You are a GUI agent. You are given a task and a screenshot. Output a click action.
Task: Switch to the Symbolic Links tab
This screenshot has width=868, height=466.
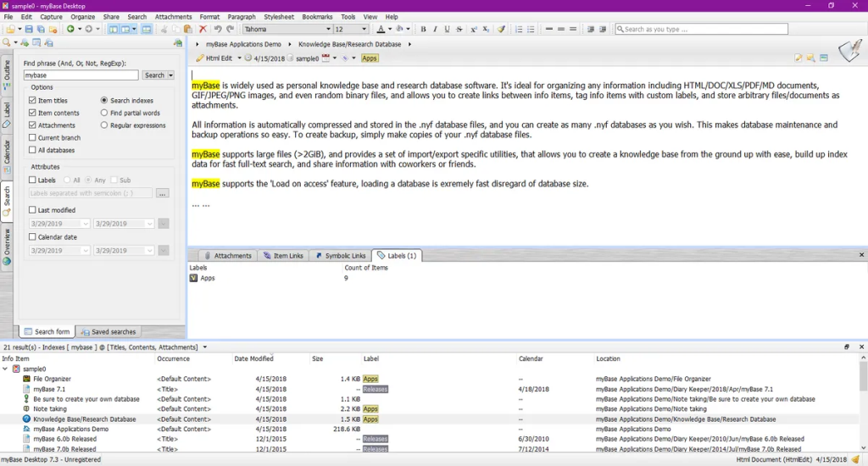340,256
